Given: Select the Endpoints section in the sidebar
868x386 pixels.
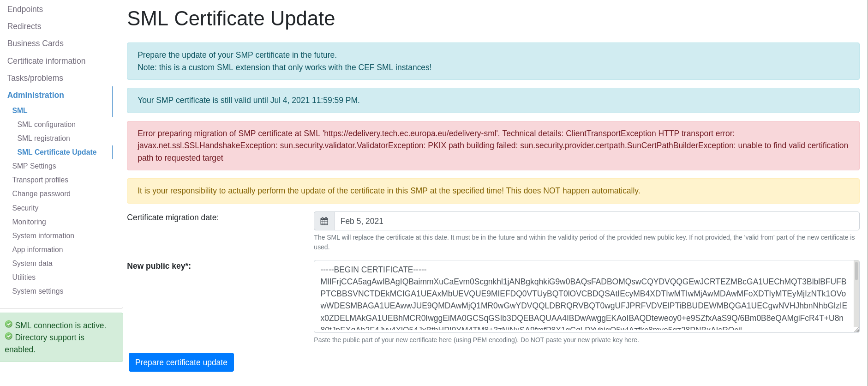Looking at the screenshot, I should pos(25,9).
